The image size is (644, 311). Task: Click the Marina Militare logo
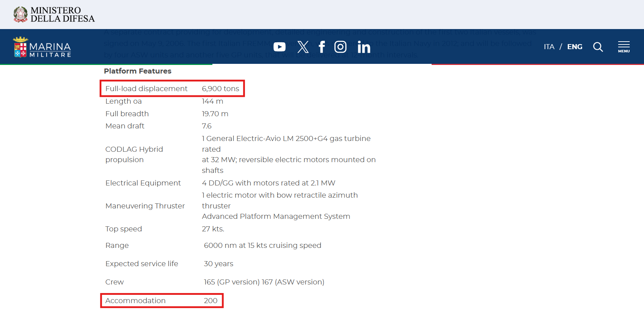42,47
